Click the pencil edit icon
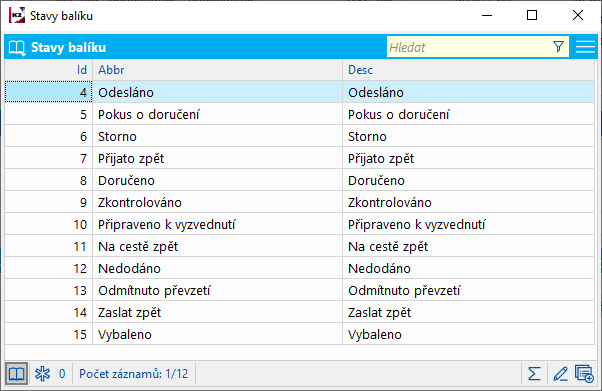The height and width of the screenshot is (391, 602). click(560, 373)
